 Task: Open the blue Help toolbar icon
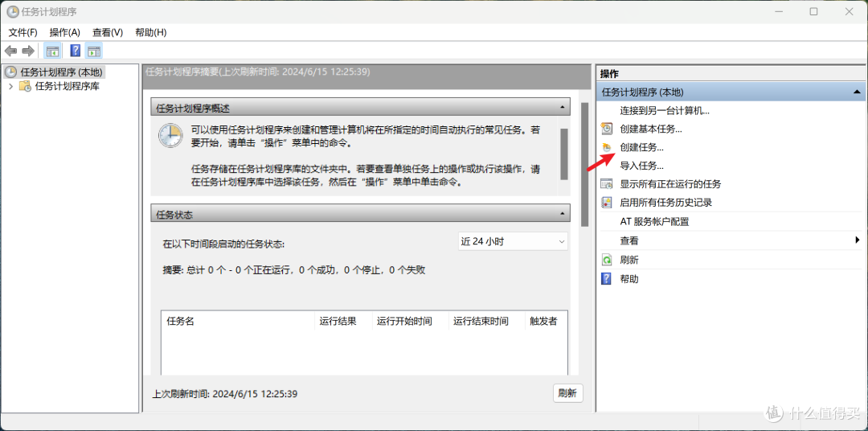76,51
